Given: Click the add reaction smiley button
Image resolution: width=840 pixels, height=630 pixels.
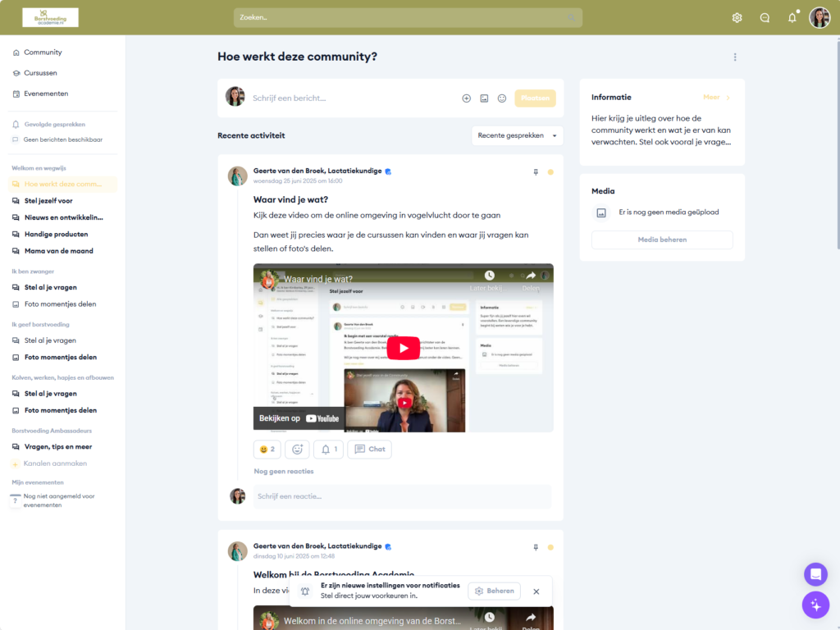Looking at the screenshot, I should click(297, 450).
